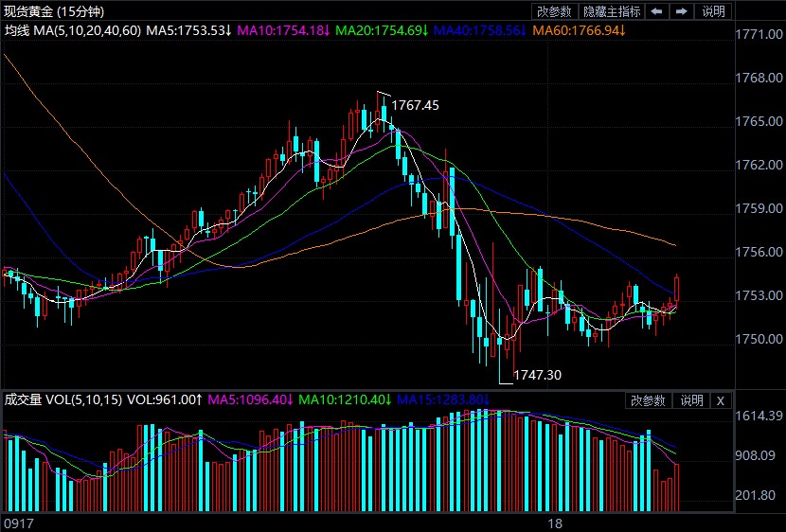The height and width of the screenshot is (532, 786).
Task: Select the 均线 MA(5,10,20,40,60) indicator name
Action: coord(72,31)
